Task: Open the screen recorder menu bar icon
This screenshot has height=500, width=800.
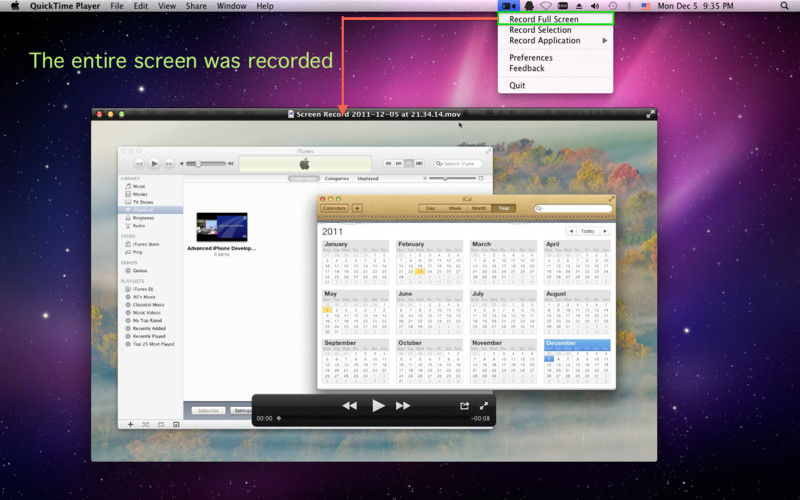Action: coord(508,6)
